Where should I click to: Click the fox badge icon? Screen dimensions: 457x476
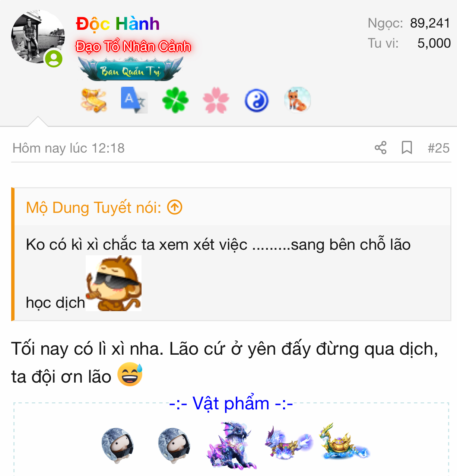(x=297, y=99)
